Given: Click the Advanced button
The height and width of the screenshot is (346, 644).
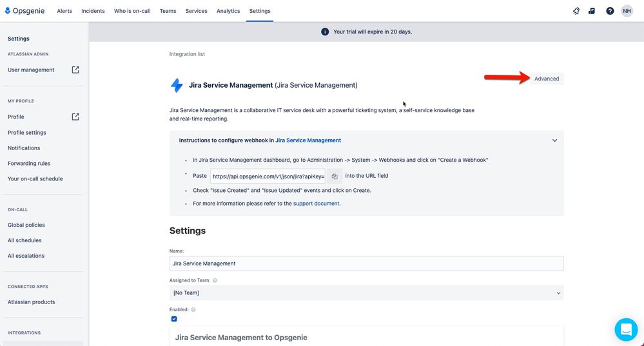Looking at the screenshot, I should click(547, 79).
